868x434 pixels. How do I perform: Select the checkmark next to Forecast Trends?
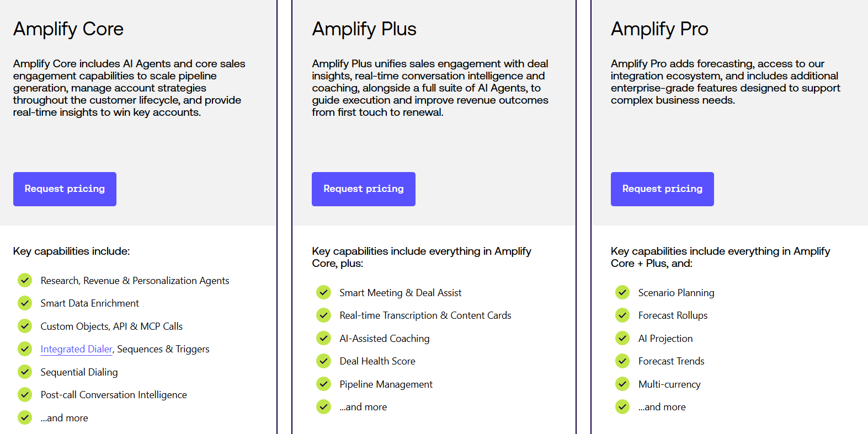tap(622, 361)
